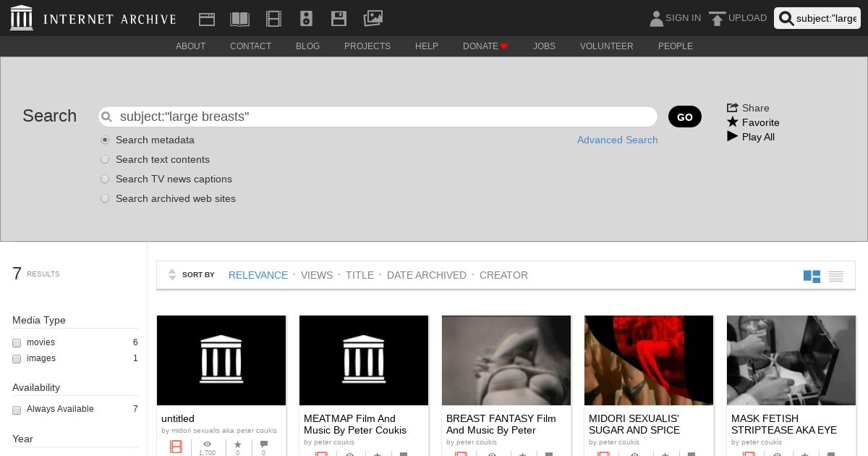Viewport: 868px width, 456px height.
Task: Click the GO search button
Action: pyautogui.click(x=685, y=117)
